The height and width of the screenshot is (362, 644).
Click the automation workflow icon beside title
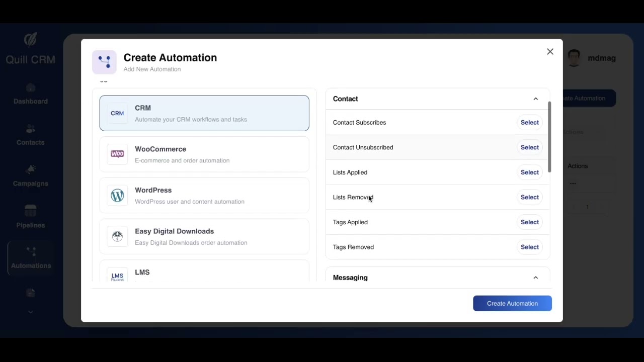pyautogui.click(x=104, y=62)
